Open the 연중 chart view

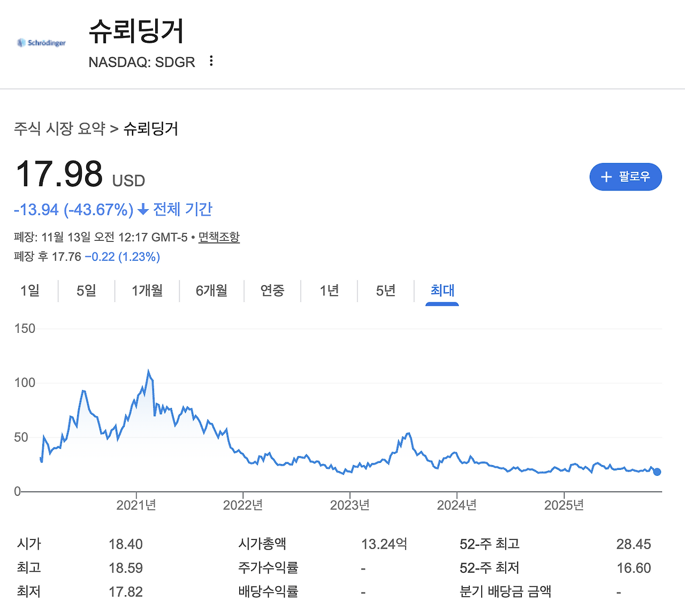pos(272,291)
